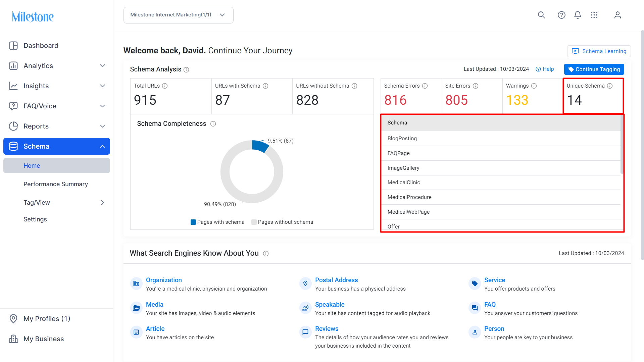The height and width of the screenshot is (362, 644).
Task: Open the apps grid menu
Action: 594,15
